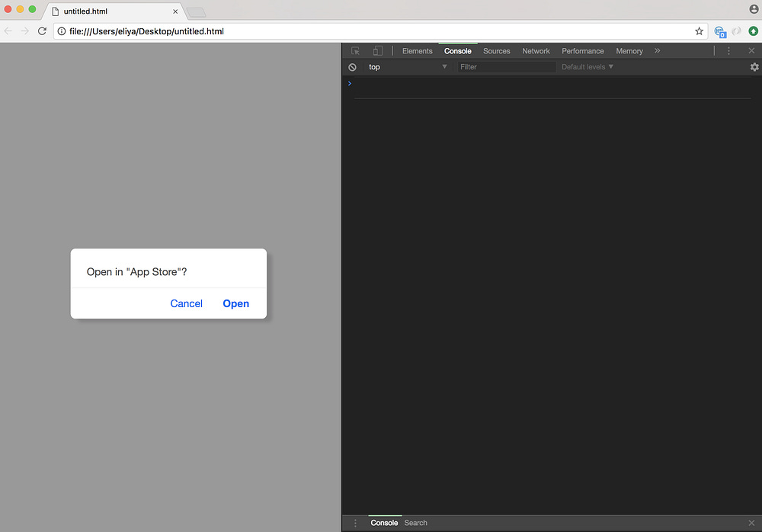Switch to the Performance tab
The height and width of the screenshot is (532, 762).
pos(583,51)
